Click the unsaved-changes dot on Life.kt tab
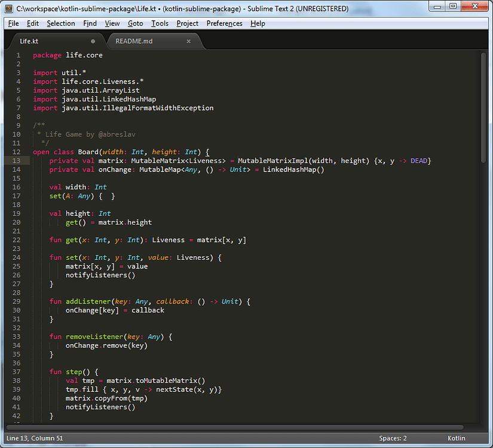Image resolution: width=493 pixels, height=448 pixels. click(x=94, y=41)
